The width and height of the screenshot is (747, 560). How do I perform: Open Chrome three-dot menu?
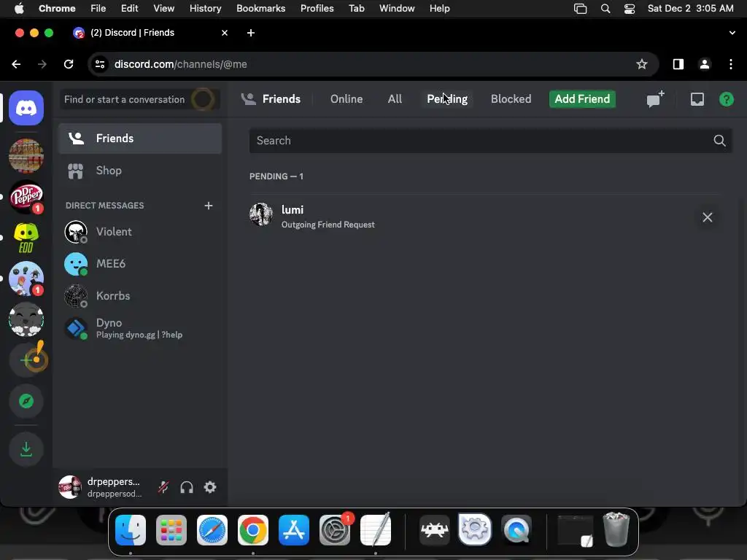click(x=731, y=64)
